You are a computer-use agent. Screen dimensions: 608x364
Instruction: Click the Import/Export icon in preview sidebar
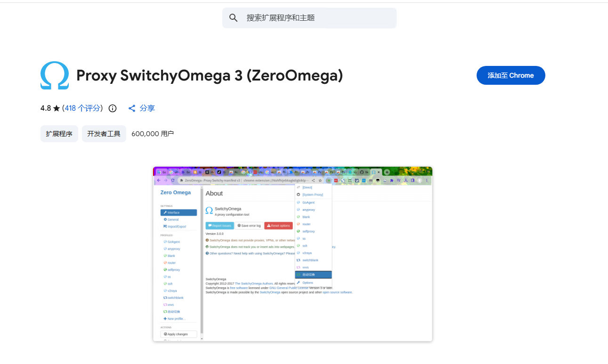[165, 226]
